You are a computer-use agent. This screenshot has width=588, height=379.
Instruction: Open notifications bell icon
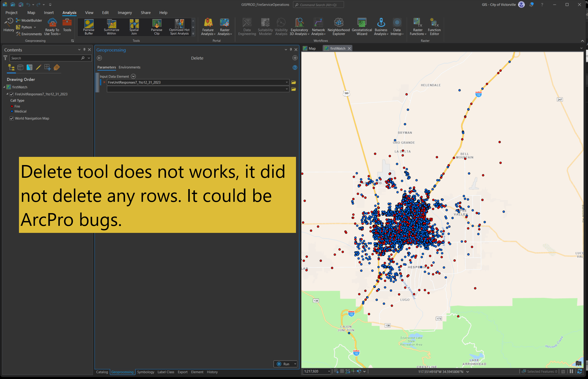point(531,5)
